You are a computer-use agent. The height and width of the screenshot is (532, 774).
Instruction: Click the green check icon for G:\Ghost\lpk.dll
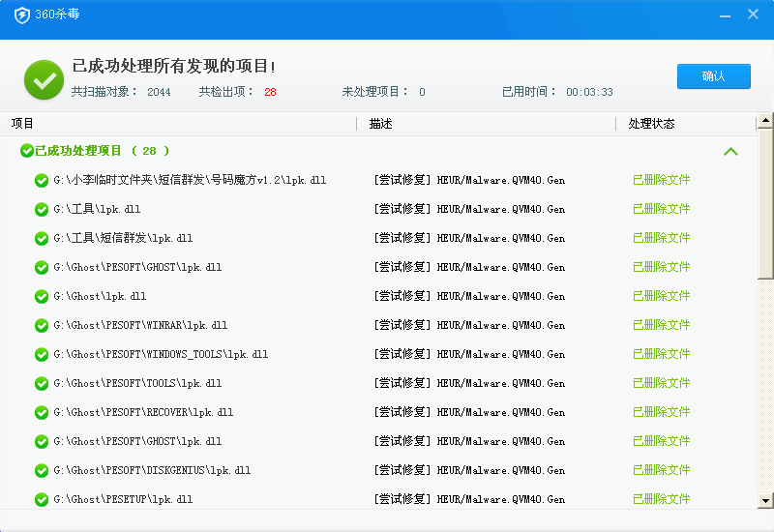pos(42,297)
